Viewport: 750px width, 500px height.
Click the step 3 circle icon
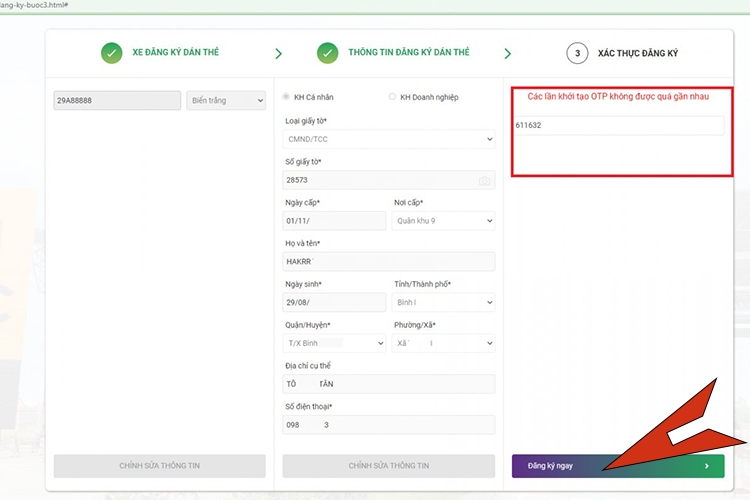577,53
